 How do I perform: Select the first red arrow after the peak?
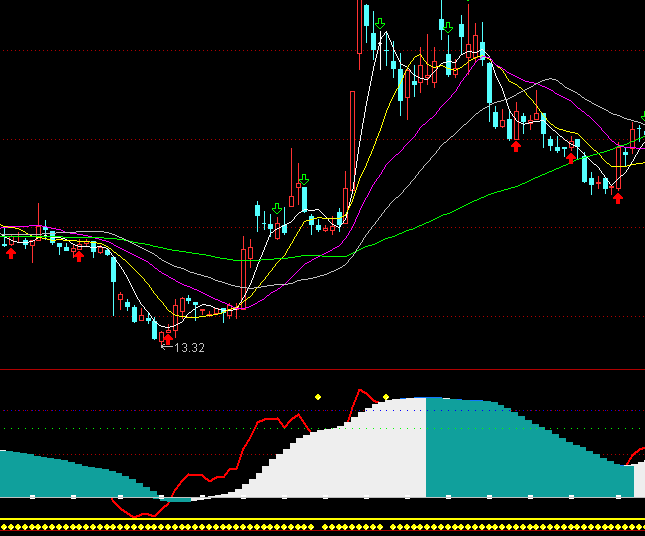(515, 146)
